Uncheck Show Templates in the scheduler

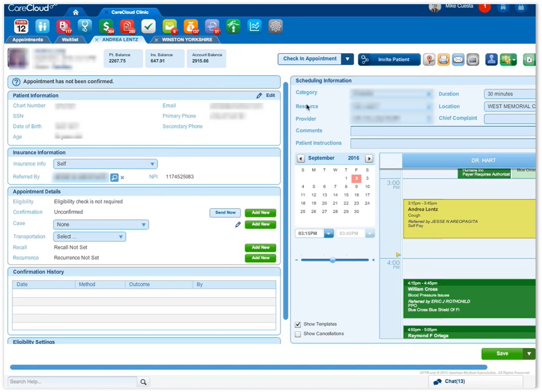pos(298,324)
